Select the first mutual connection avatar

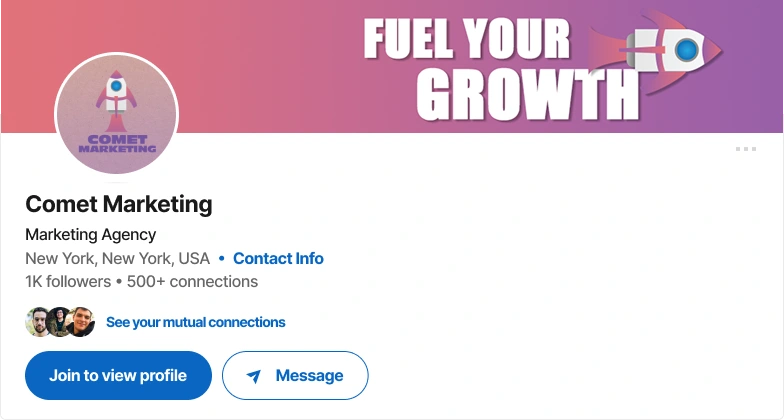point(38,322)
